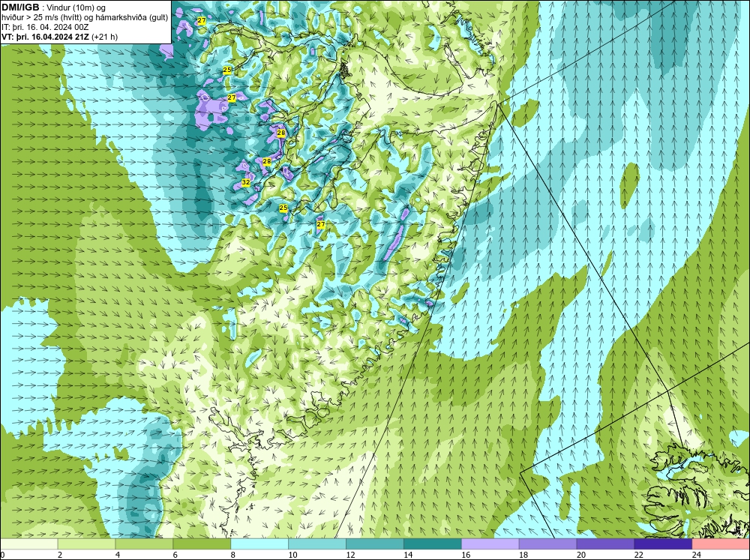
Task: Select the olive green 6–8 m/s swatch
Action: pyautogui.click(x=202, y=544)
